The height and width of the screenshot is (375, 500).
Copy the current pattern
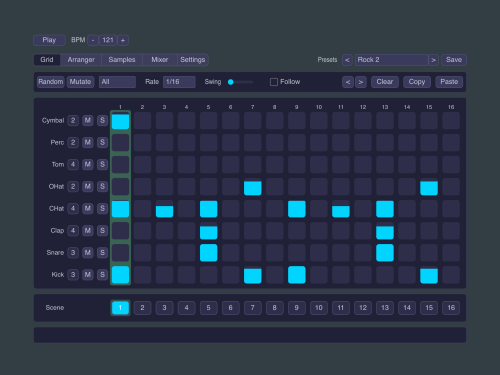pyautogui.click(x=417, y=82)
